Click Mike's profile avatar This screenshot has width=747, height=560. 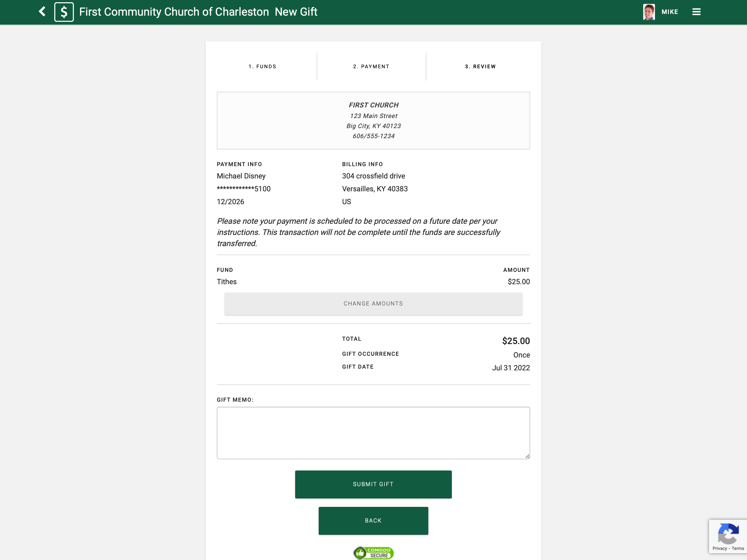tap(649, 12)
